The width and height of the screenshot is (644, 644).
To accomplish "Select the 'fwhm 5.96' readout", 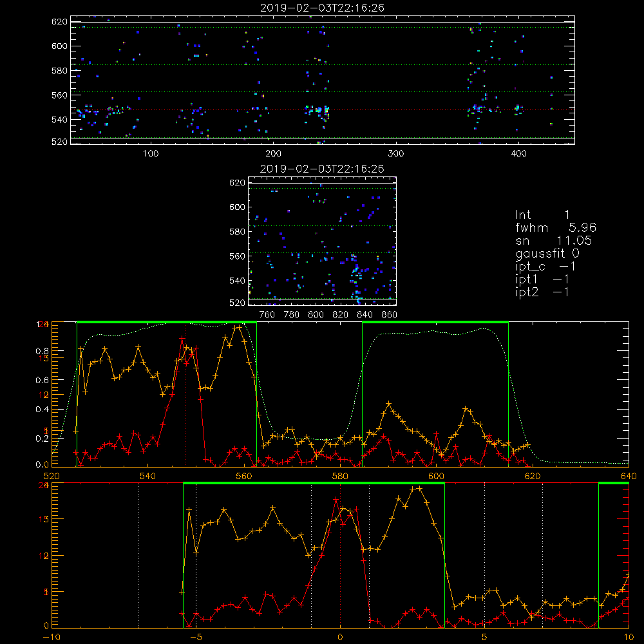I will (x=556, y=227).
